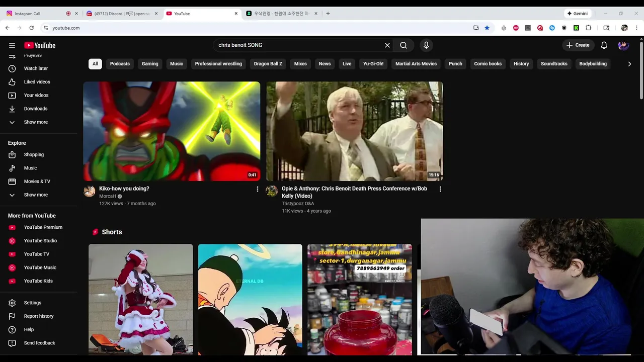This screenshot has width=644, height=362.
Task: Select the Gaming filter chip
Action: [150, 64]
